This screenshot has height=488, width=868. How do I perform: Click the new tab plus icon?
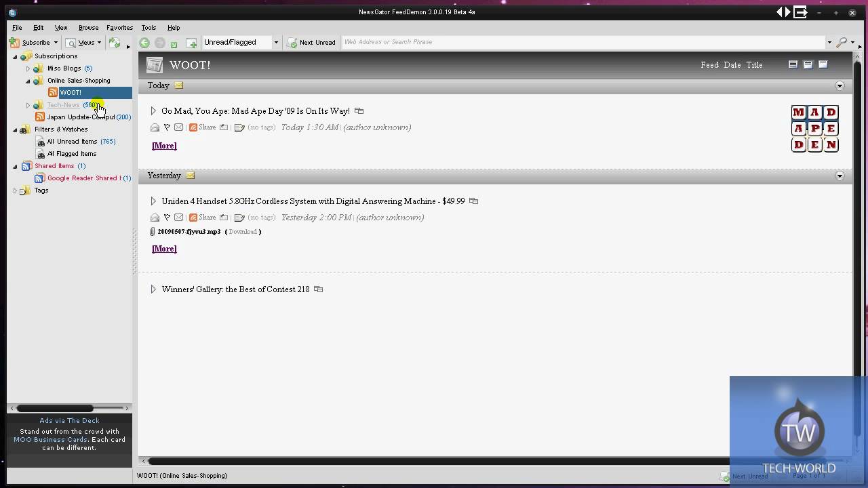(191, 43)
